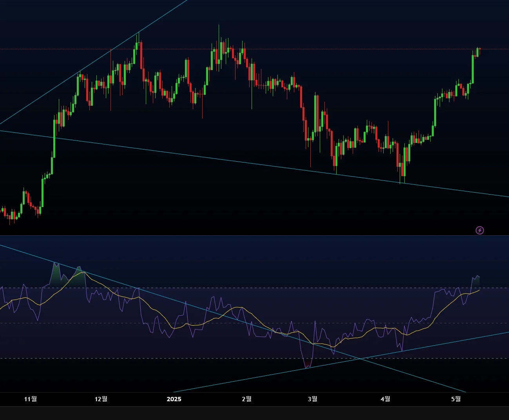Screen dimensions: 509x420
Task: Select the 11월 label on time axis
Action: (31, 399)
